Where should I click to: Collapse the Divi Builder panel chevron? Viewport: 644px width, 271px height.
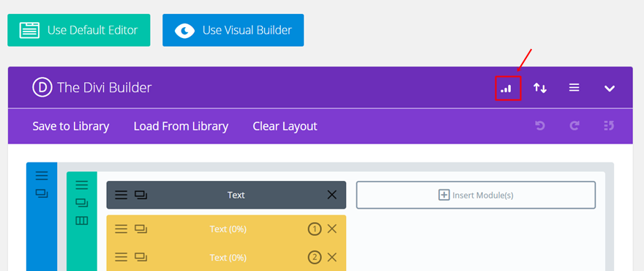(x=610, y=89)
